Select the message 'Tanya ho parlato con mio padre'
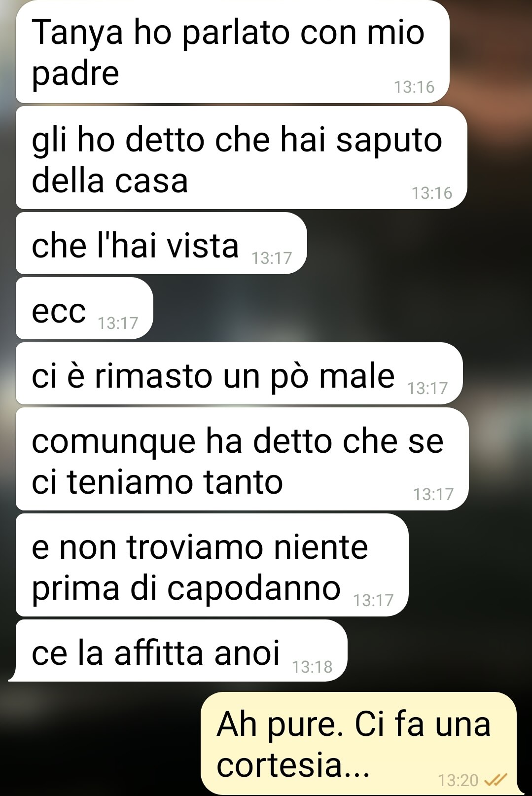532x796 pixels. coord(232,51)
